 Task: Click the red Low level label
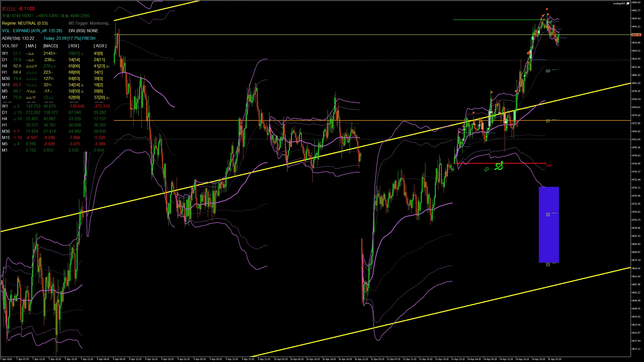coord(549,165)
